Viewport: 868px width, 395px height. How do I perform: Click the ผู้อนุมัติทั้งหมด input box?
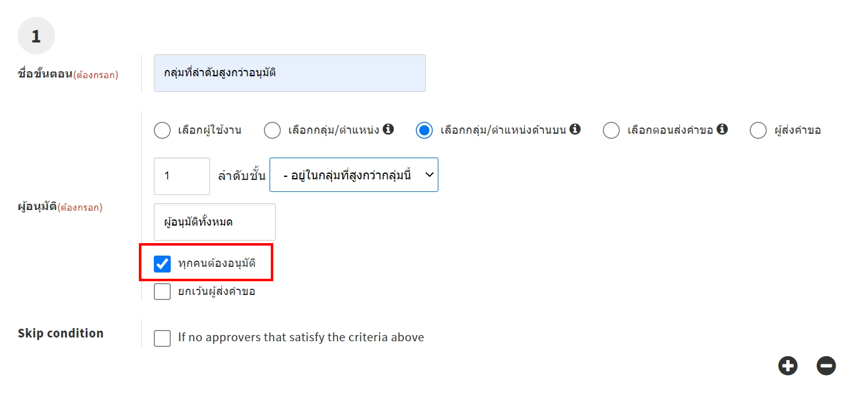(x=214, y=222)
